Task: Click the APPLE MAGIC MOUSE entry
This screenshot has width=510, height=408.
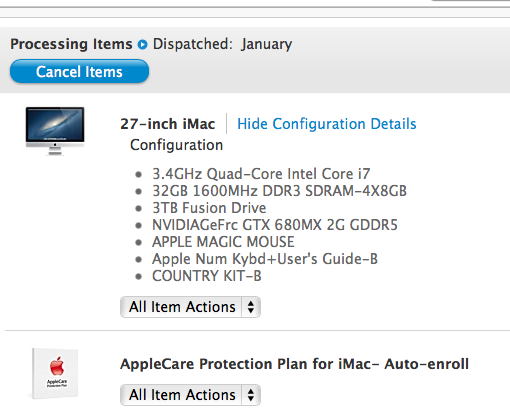Action: tap(223, 242)
